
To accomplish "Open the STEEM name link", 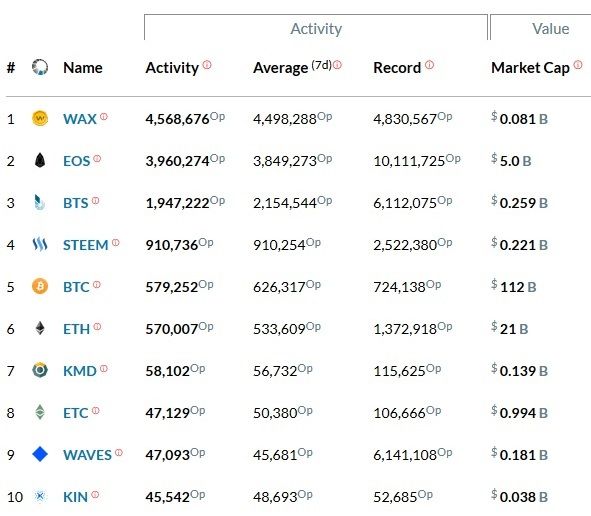I will [86, 245].
